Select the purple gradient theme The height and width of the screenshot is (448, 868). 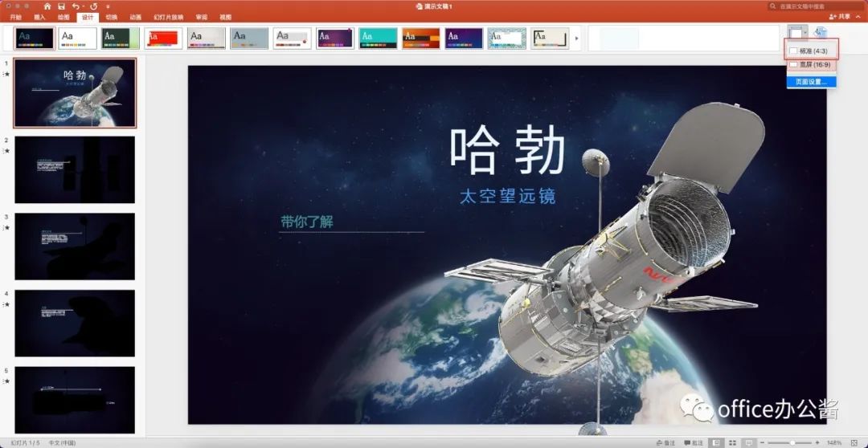pyautogui.click(x=335, y=39)
